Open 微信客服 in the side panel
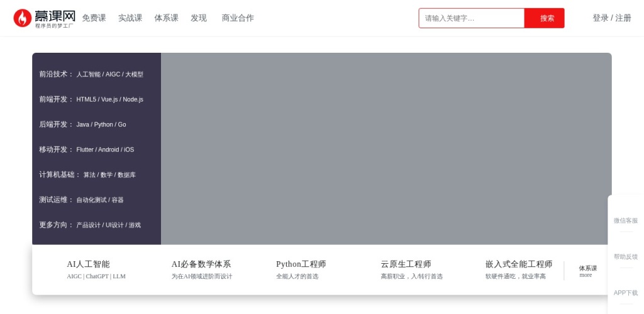 pos(625,221)
